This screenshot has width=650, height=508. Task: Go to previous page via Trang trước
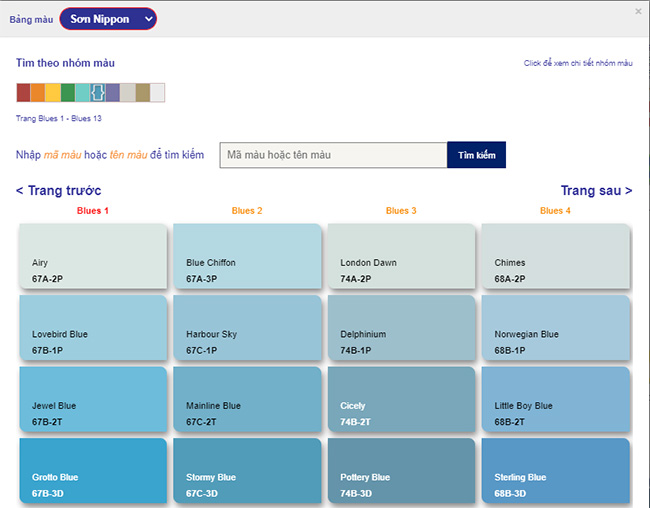58,190
